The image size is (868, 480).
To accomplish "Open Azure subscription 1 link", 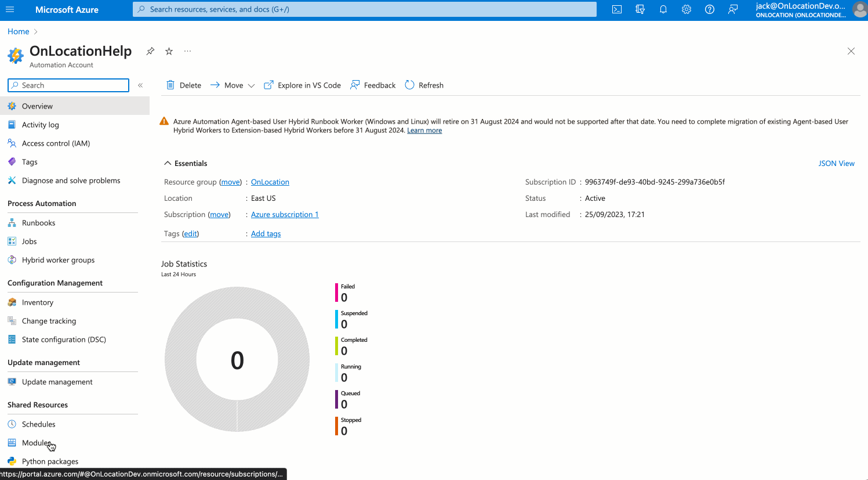I will point(285,215).
